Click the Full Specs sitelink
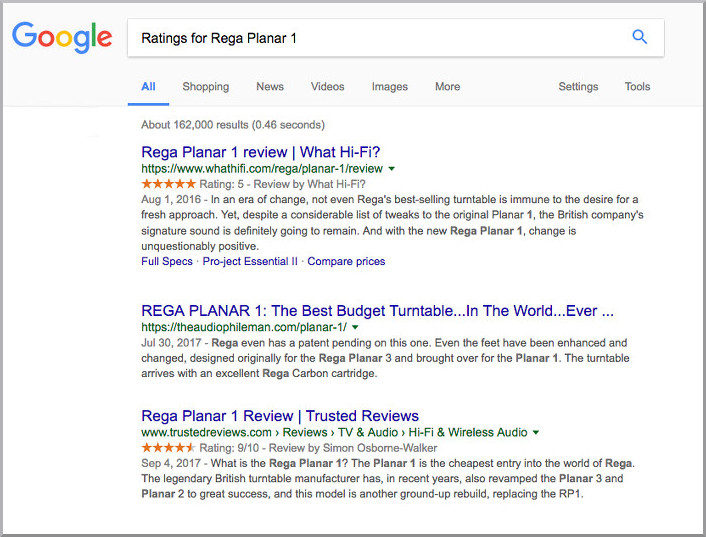This screenshot has width=706, height=537. [168, 262]
